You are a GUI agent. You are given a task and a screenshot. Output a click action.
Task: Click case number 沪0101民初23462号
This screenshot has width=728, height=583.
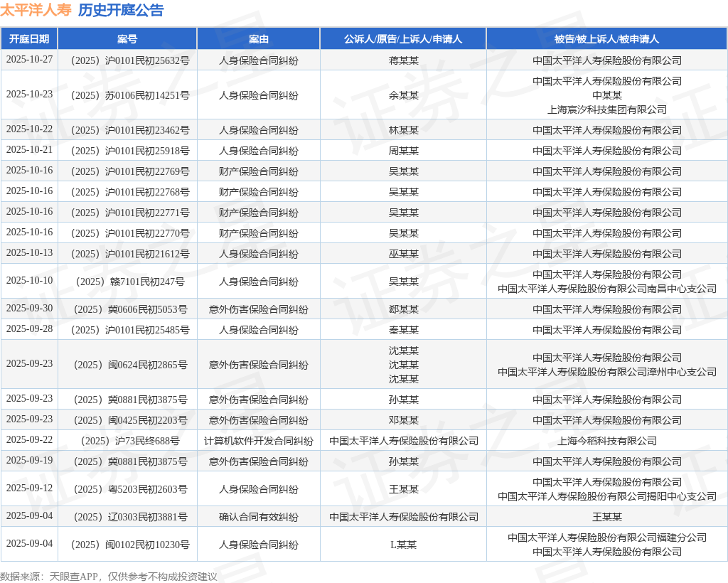coord(131,130)
